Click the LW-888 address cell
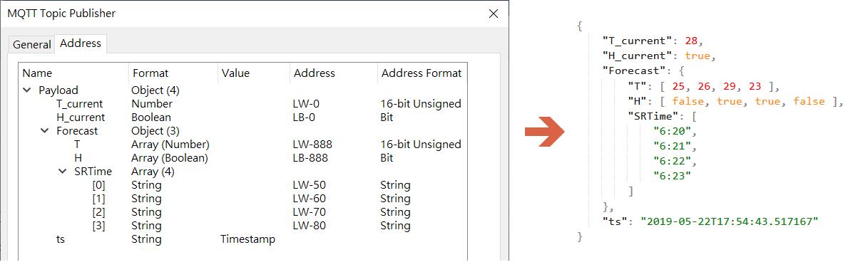The width and height of the screenshot is (868, 267). pyautogui.click(x=312, y=145)
